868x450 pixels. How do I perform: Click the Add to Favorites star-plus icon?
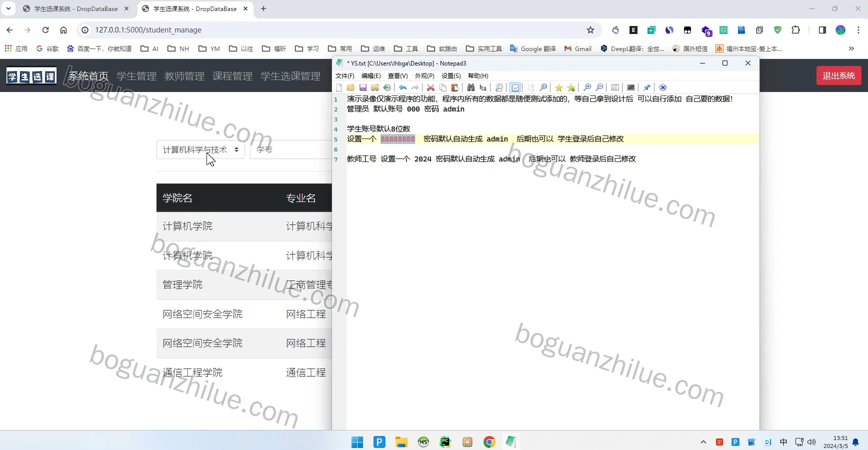coord(571,87)
